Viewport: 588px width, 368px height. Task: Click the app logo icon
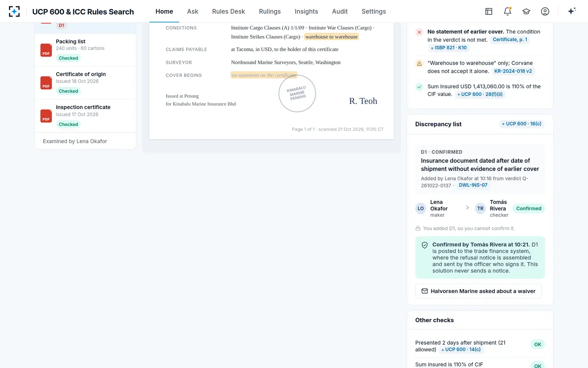14,11
